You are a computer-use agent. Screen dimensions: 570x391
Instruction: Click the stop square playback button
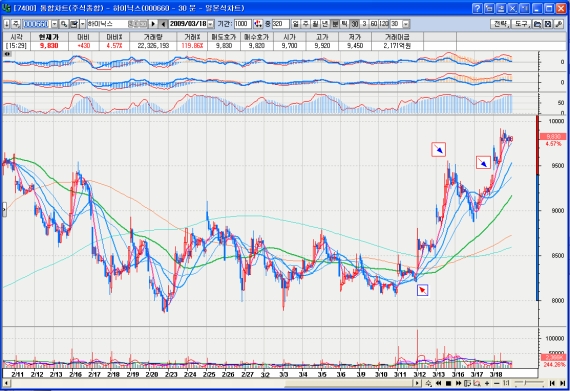pyautogui.click(x=448, y=383)
